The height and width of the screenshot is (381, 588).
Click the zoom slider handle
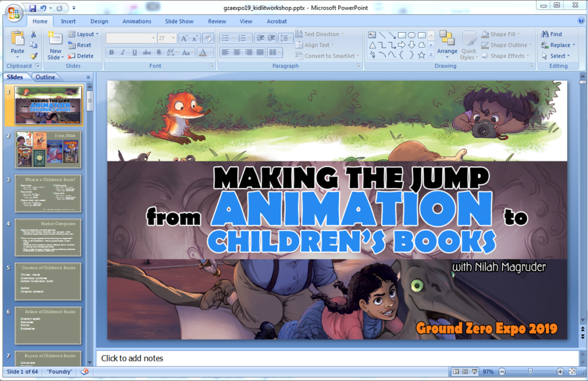[x=530, y=372]
